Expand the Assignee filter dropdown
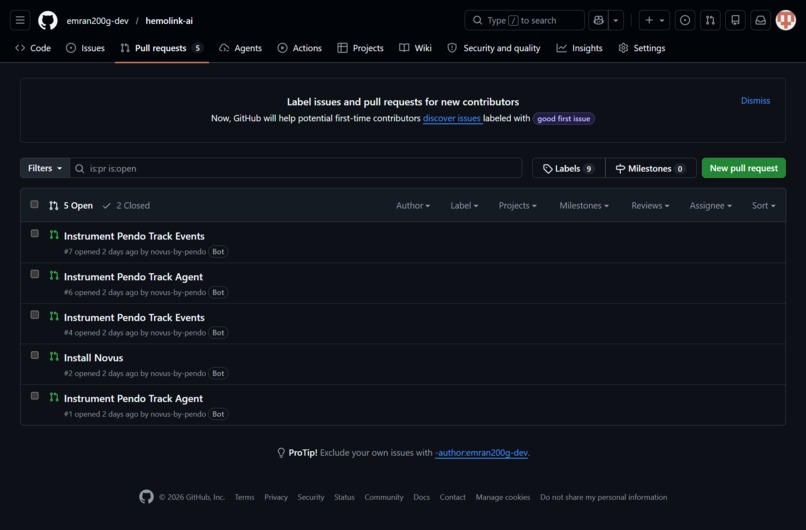This screenshot has width=806, height=530. [x=710, y=206]
